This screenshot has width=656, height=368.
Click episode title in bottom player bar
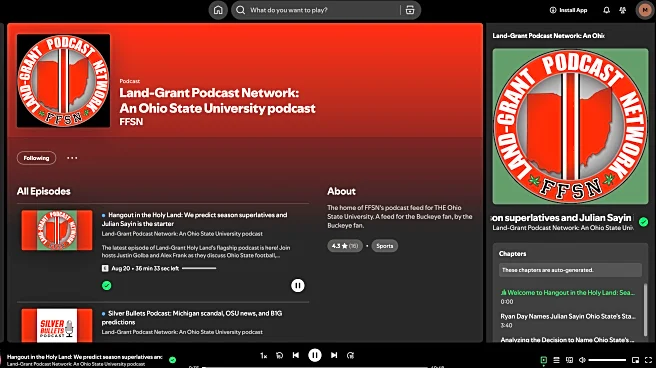pyautogui.click(x=85, y=357)
